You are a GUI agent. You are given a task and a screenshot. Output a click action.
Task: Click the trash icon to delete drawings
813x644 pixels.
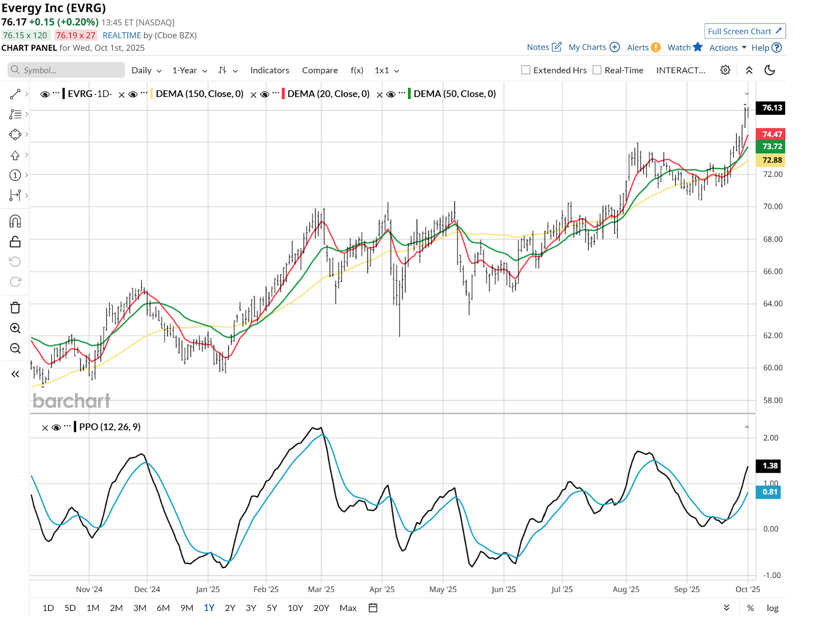[x=15, y=308]
